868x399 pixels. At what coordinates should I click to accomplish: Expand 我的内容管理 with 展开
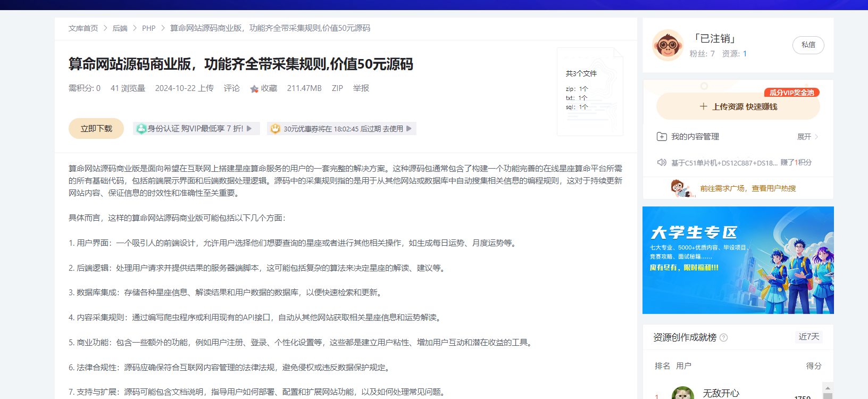click(x=807, y=137)
